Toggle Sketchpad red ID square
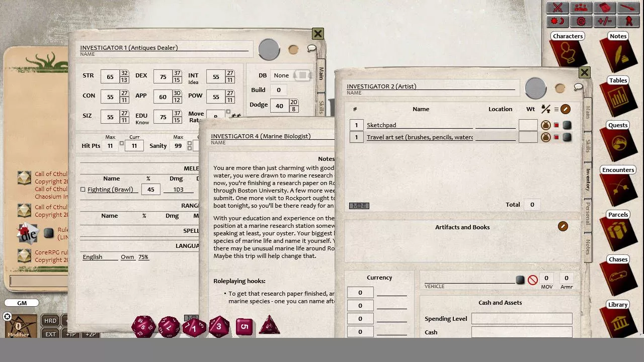The height and width of the screenshot is (362, 644). click(556, 125)
